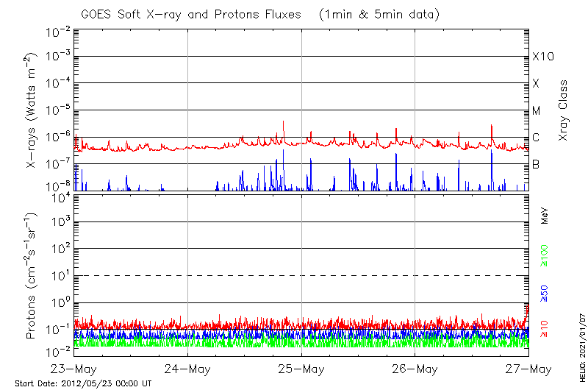Screen dimensions: 588x390
Task: Click the "Start Date: 2012/05/23" text
Action: (83, 383)
